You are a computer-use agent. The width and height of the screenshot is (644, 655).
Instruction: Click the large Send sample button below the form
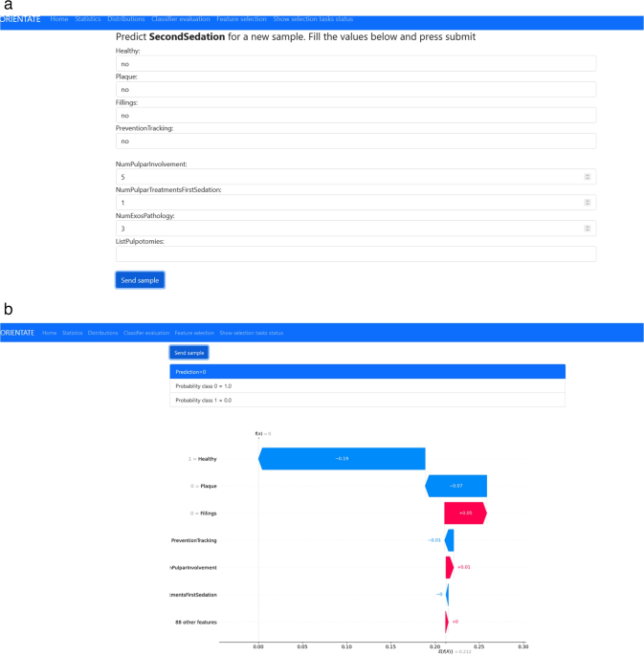tap(140, 280)
